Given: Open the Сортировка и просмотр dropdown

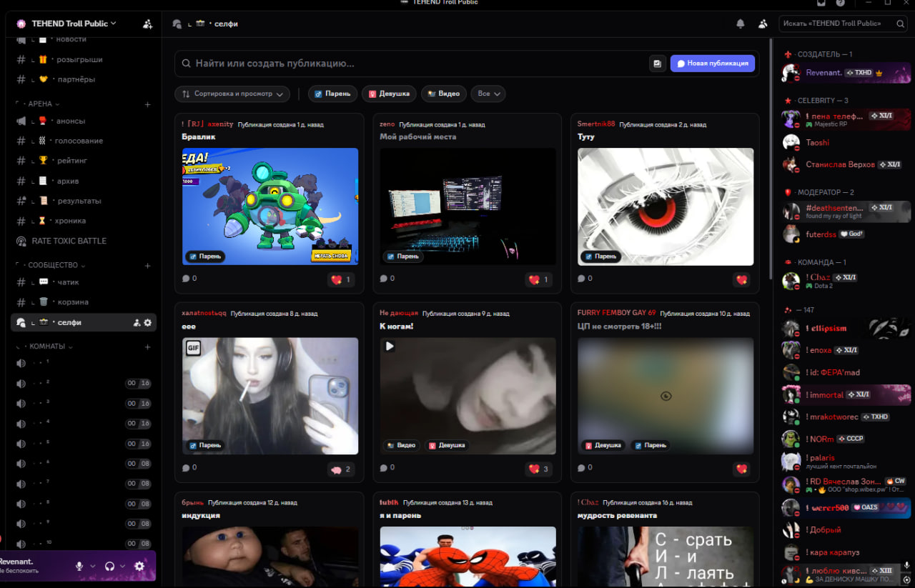Looking at the screenshot, I should click(x=232, y=94).
